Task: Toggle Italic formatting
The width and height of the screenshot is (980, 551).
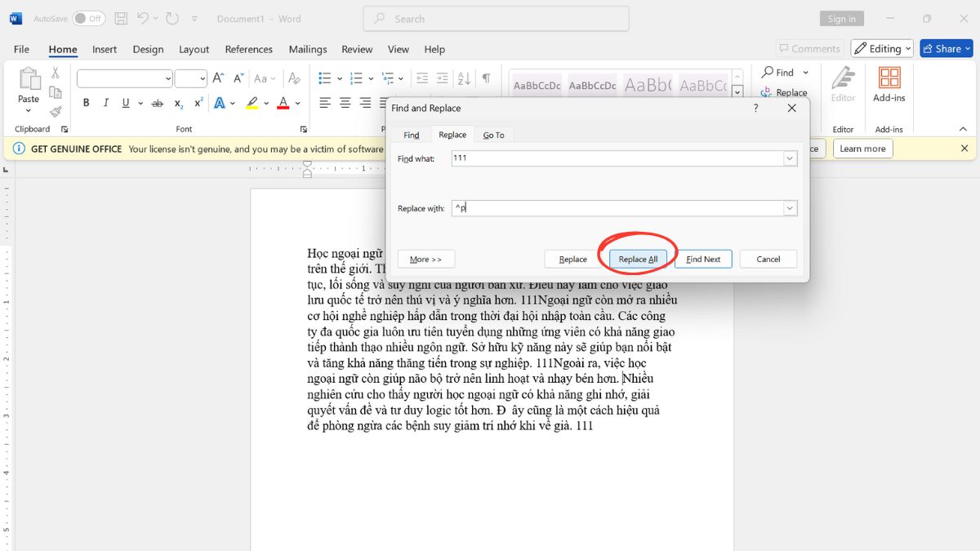Action: coord(105,103)
